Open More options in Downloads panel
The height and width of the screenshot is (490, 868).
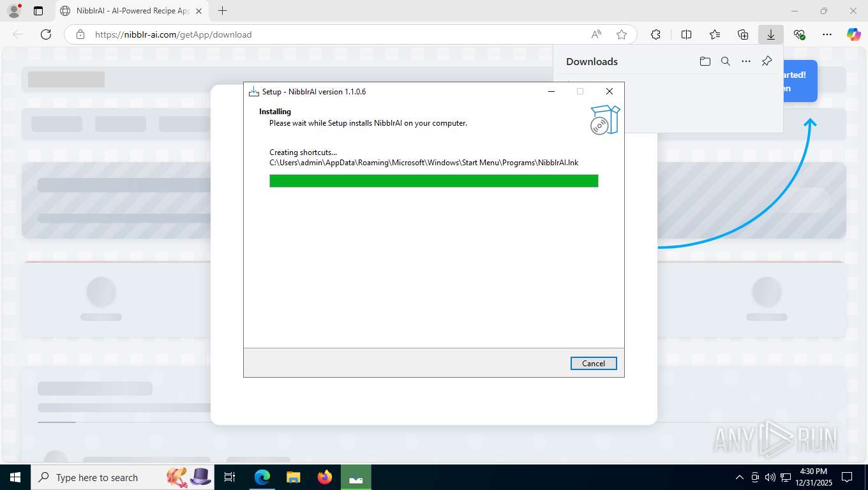[x=746, y=61]
